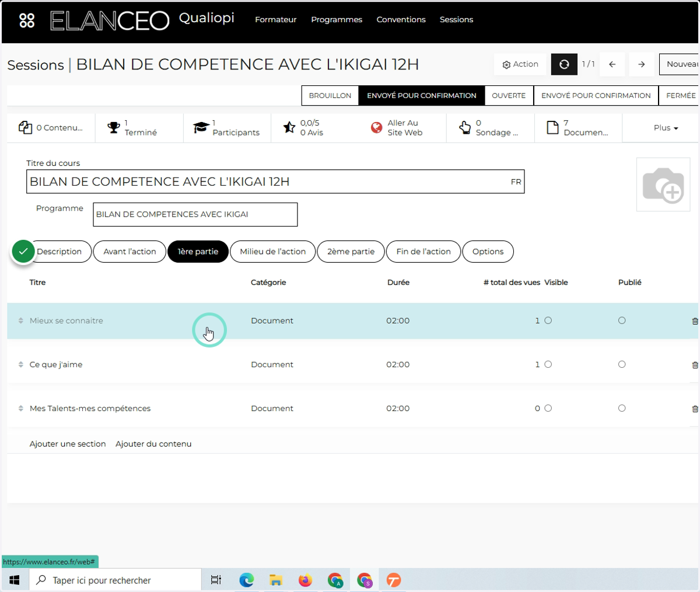
Task: Toggle Visible for Ce que j'aime
Action: click(x=548, y=364)
